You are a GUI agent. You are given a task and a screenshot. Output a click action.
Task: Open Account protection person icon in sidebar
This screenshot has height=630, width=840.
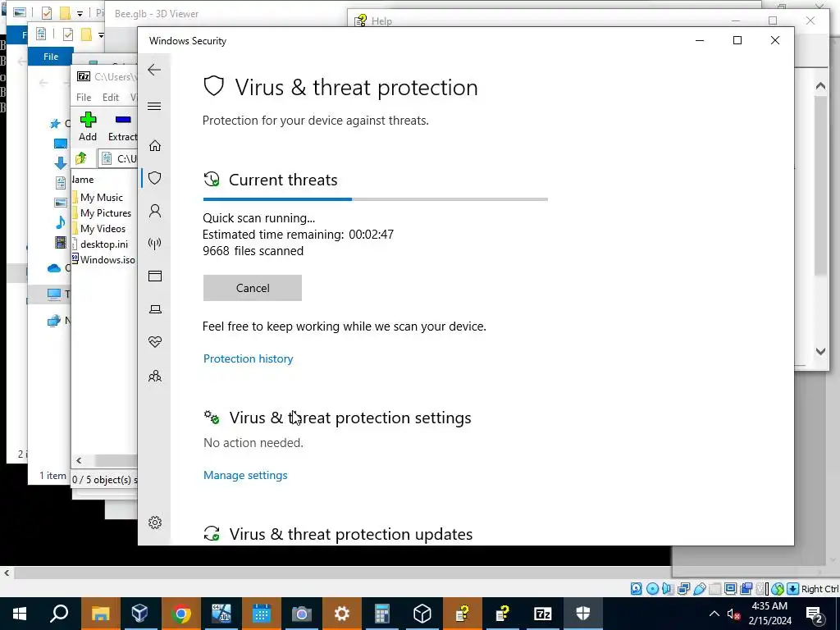tap(155, 211)
